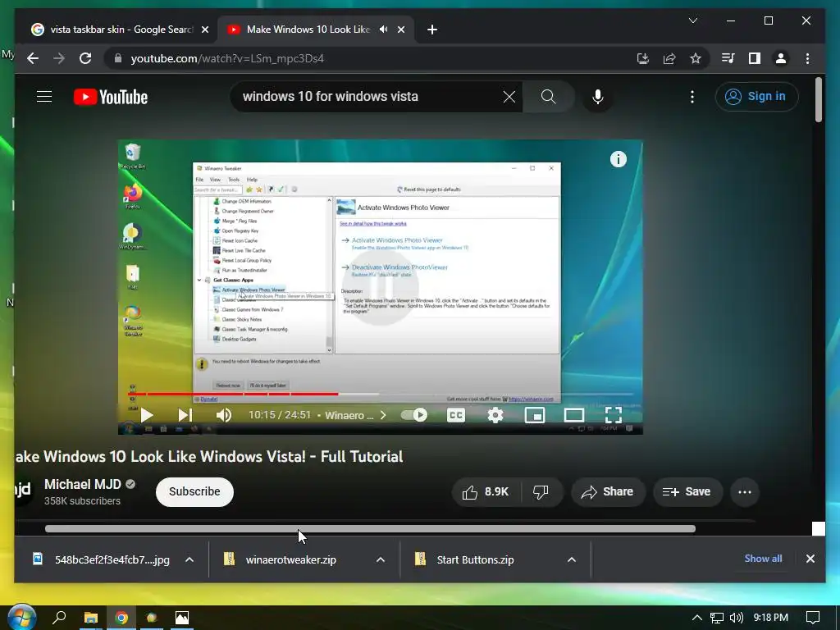
Task: Click the horizontal page scrollbar
Action: pyautogui.click(x=370, y=529)
